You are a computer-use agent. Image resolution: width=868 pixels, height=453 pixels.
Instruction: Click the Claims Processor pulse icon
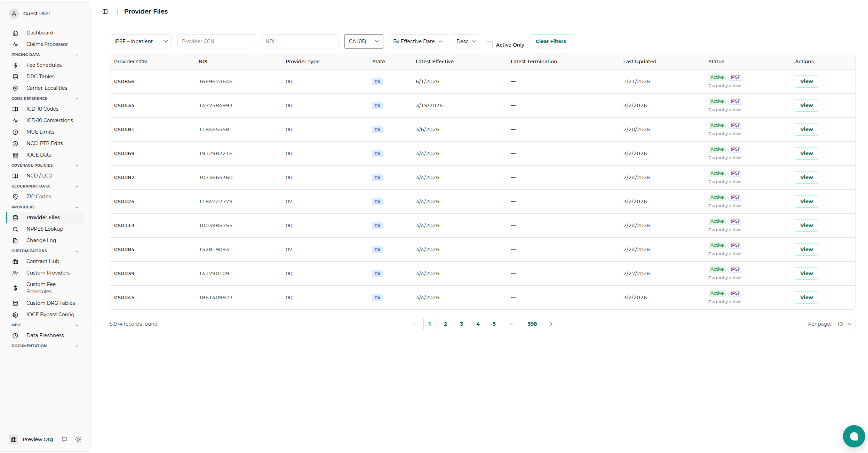15,45
